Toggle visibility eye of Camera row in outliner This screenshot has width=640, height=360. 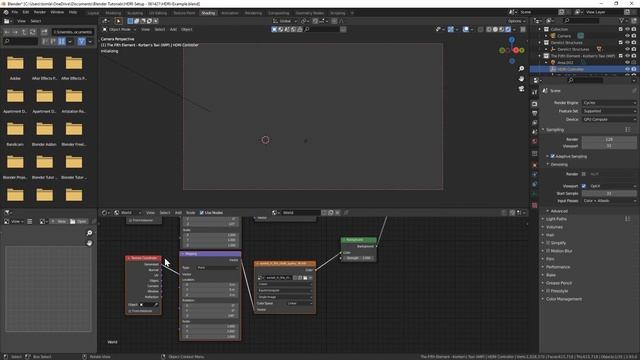[627, 36]
